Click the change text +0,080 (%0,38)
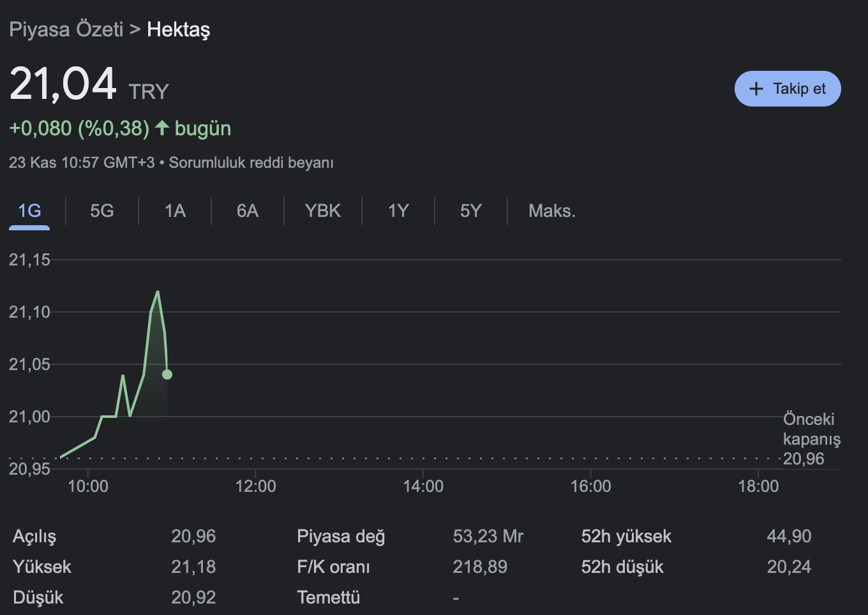The height and width of the screenshot is (615, 868). tap(79, 128)
